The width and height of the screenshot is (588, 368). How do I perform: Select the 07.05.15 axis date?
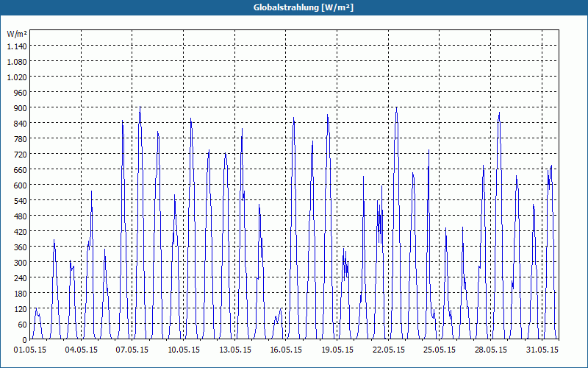click(132, 350)
